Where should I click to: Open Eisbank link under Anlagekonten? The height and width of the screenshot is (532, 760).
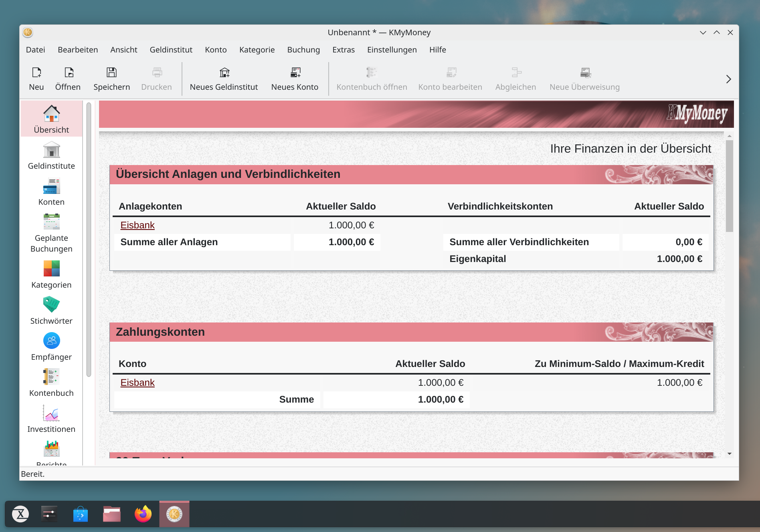pos(137,225)
